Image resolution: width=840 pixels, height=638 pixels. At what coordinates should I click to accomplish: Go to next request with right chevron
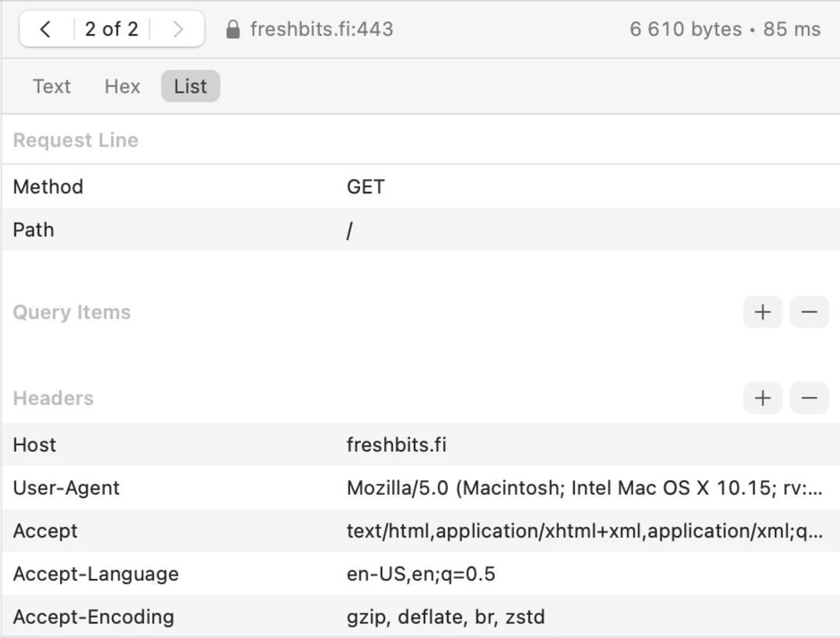[178, 30]
